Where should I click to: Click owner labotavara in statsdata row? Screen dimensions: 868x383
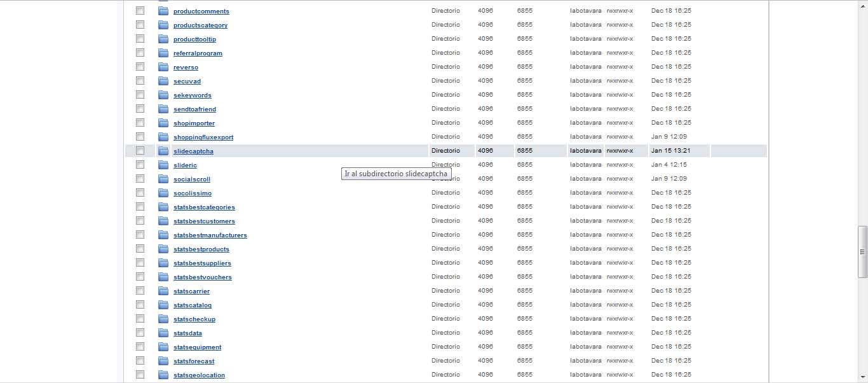(x=586, y=333)
